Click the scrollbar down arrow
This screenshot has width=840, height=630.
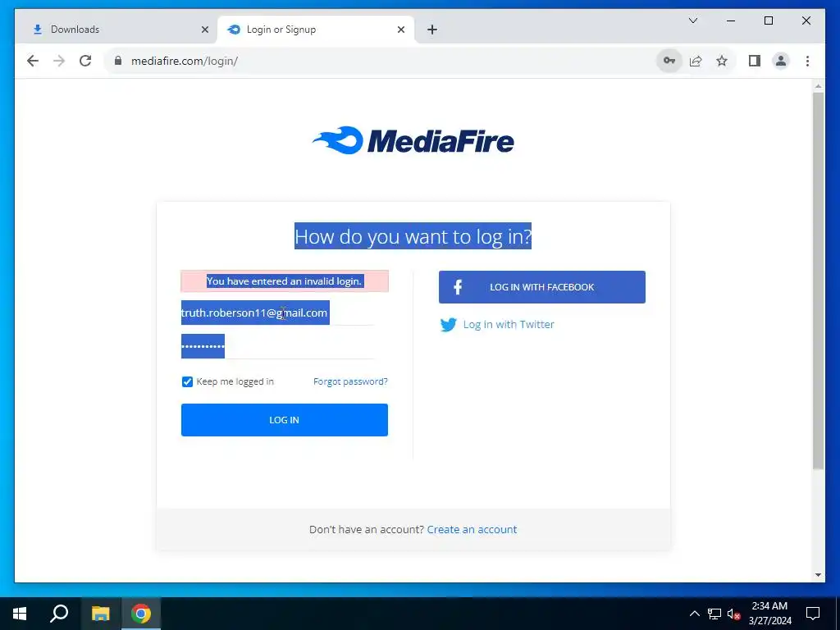(x=818, y=575)
